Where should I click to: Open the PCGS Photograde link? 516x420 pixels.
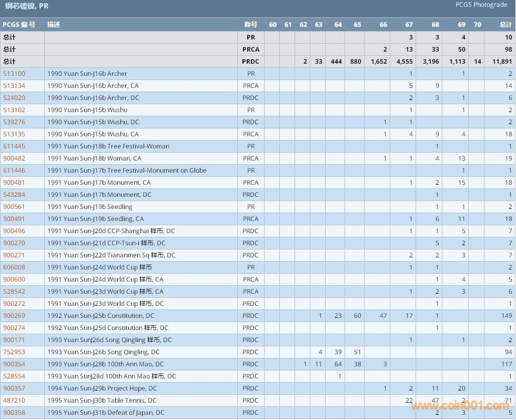481,5
